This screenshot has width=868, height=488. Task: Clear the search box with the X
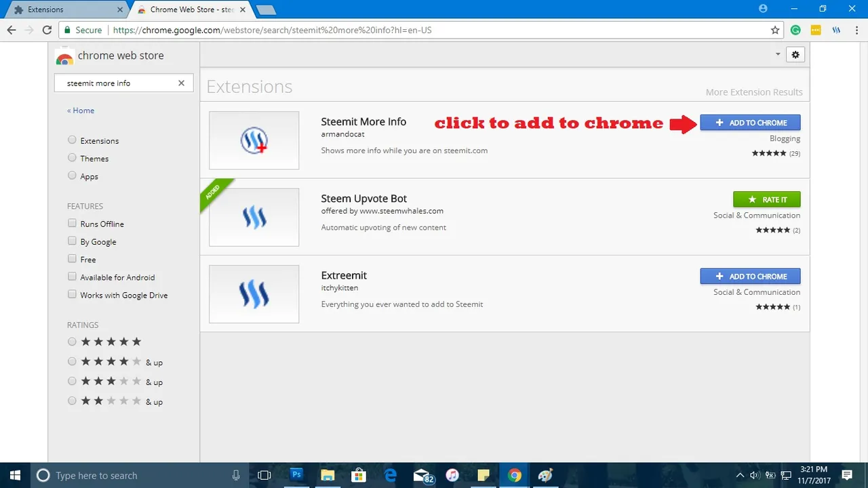(x=181, y=83)
